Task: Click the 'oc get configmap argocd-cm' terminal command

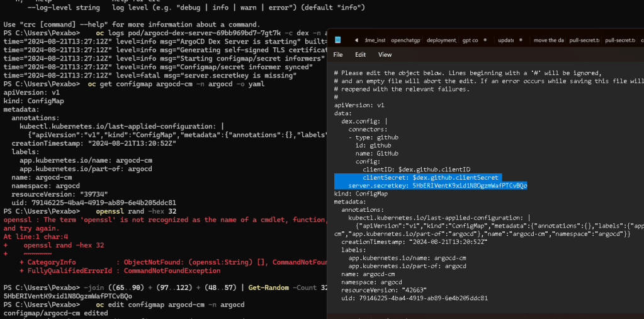Action: pos(176,84)
